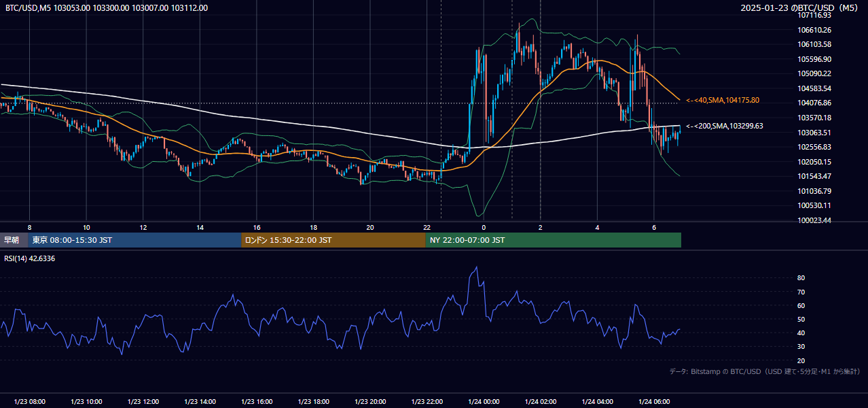
Task: Click the hour label 22 under the price chart
Action: coord(427,227)
